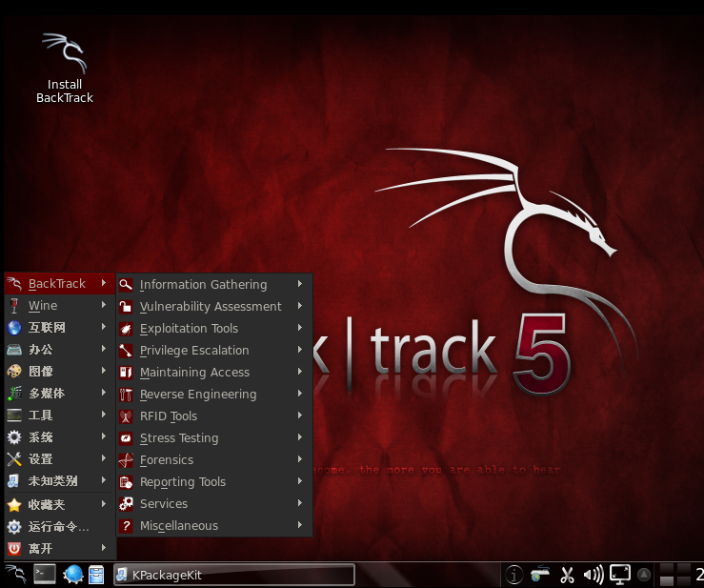This screenshot has height=588, width=704.
Task: Click the RFID Tools antenna icon
Action: (126, 416)
